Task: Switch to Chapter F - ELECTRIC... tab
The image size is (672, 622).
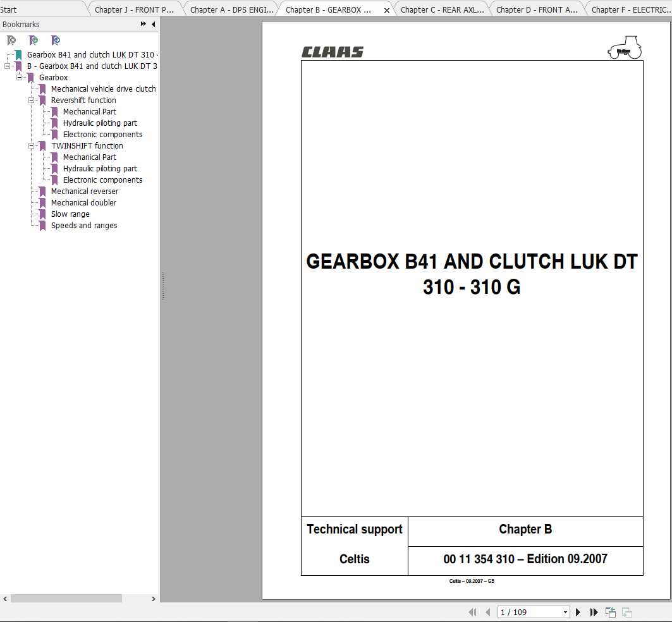Action: pyautogui.click(x=631, y=10)
